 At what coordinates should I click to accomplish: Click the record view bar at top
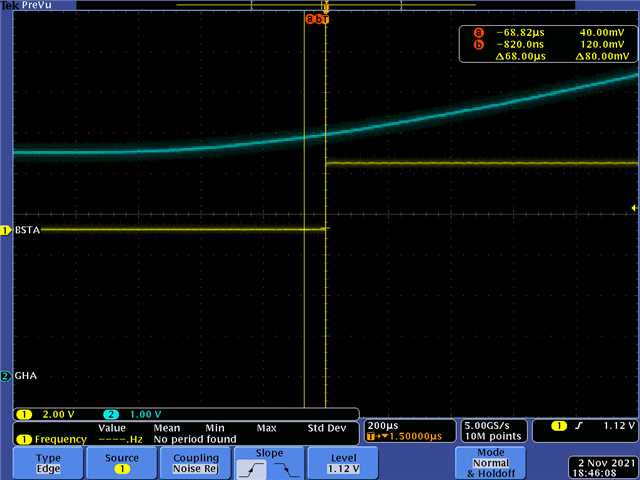pyautogui.click(x=326, y=5)
